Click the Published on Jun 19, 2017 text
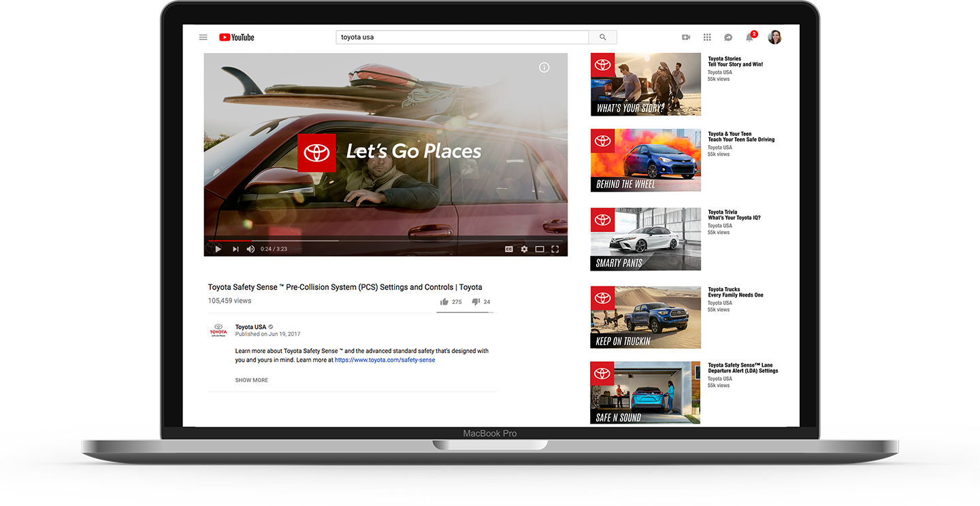This screenshot has width=980, height=506. pyautogui.click(x=267, y=335)
